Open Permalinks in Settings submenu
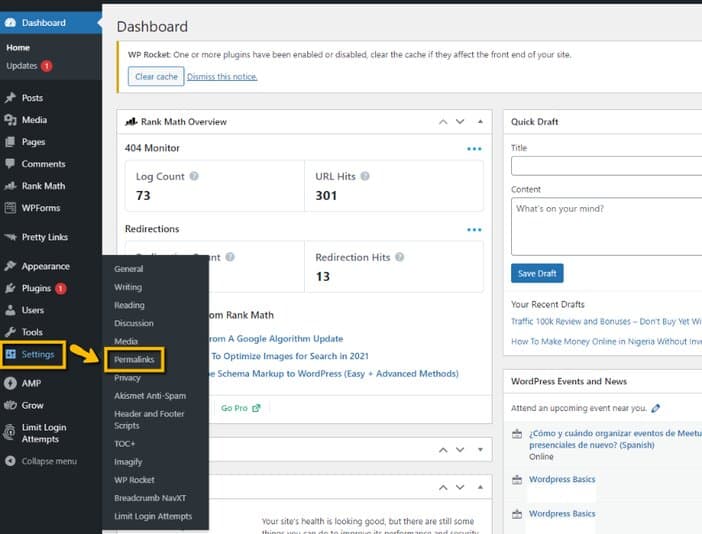This screenshot has width=702, height=534. (134, 359)
